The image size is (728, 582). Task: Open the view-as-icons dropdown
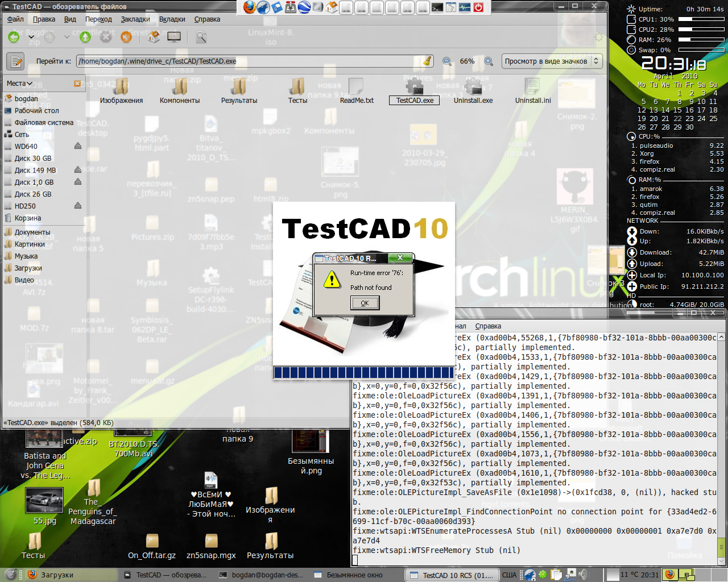(x=552, y=61)
